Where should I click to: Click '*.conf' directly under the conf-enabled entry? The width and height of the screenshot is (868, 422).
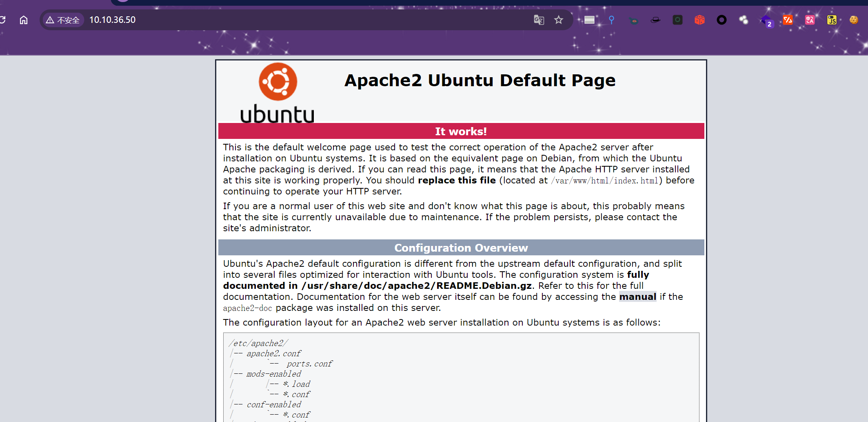pos(297,415)
